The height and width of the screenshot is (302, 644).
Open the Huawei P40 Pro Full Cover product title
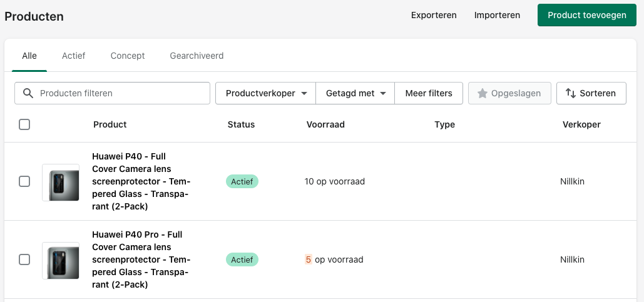[141, 259]
